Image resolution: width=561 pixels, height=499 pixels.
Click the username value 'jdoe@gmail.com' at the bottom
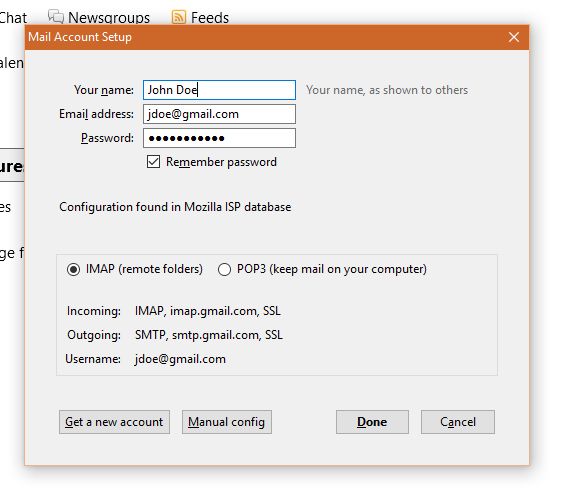(180, 359)
